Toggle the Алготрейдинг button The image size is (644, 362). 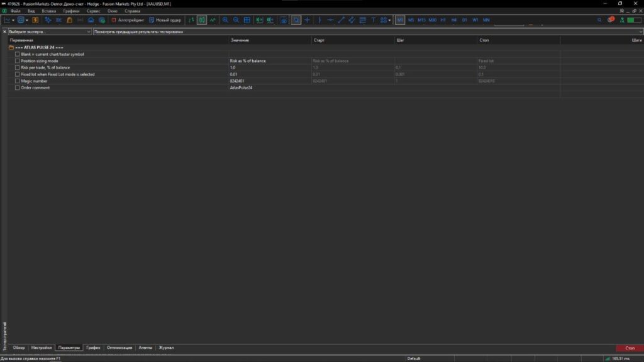pos(128,19)
